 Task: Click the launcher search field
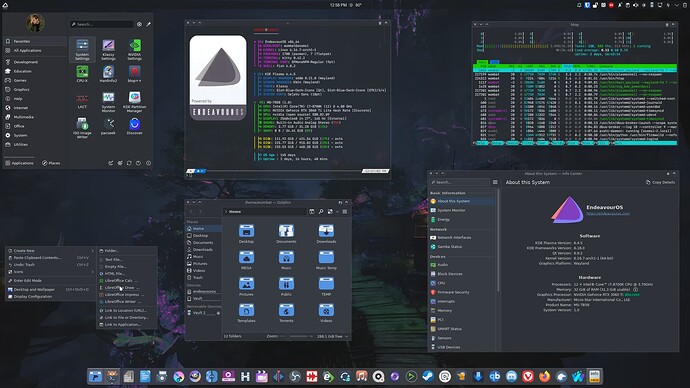102,24
